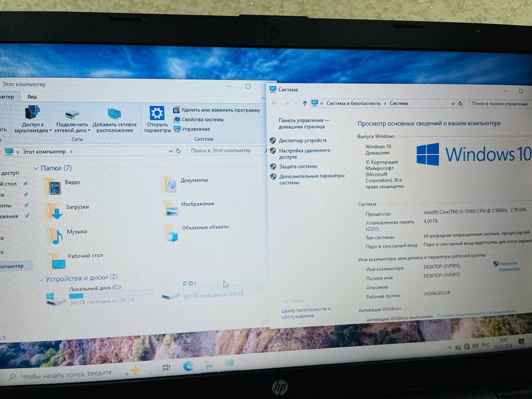The image size is (532, 399).
Task: Collapse the Устройства и диски group
Action: (41, 279)
